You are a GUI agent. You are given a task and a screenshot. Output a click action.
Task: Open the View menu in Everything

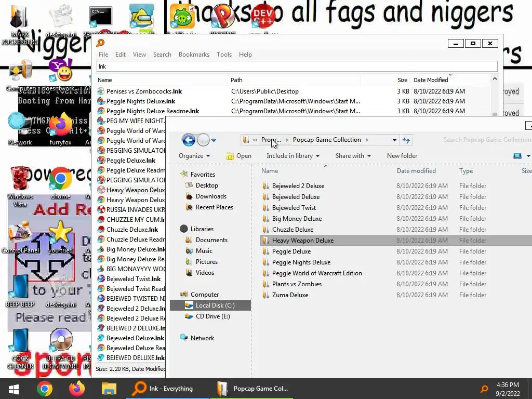point(139,54)
